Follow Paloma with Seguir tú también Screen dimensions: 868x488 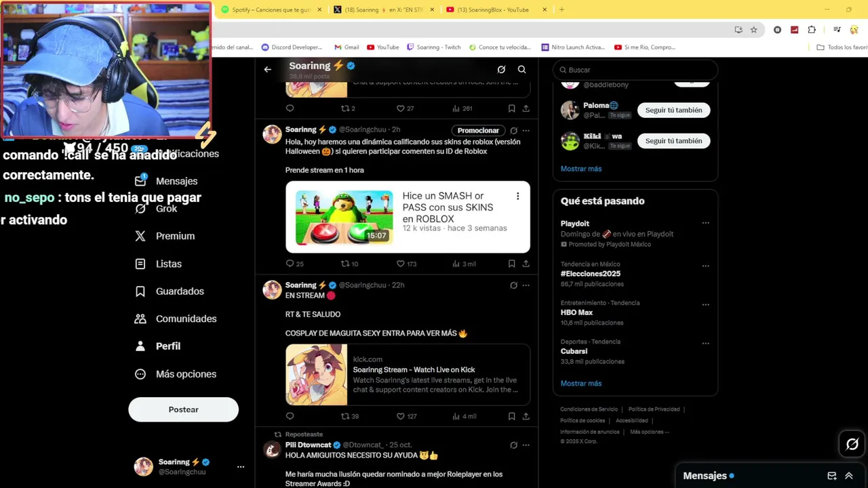[673, 110]
